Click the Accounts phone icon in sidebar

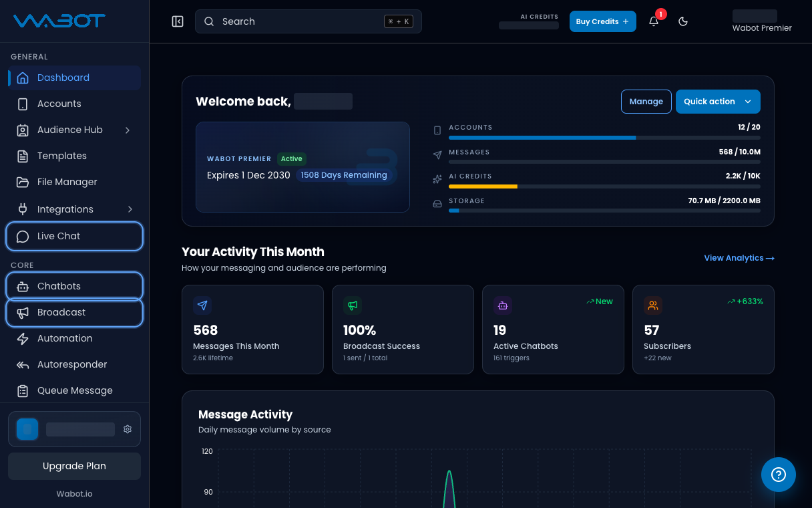point(23,104)
